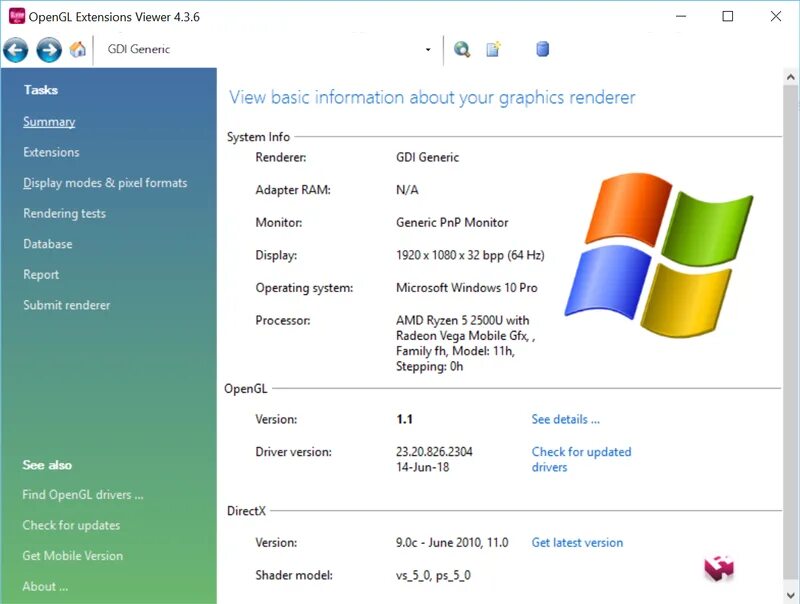Click driver version 23.20.826.2304
The image size is (800, 604).
point(434,451)
